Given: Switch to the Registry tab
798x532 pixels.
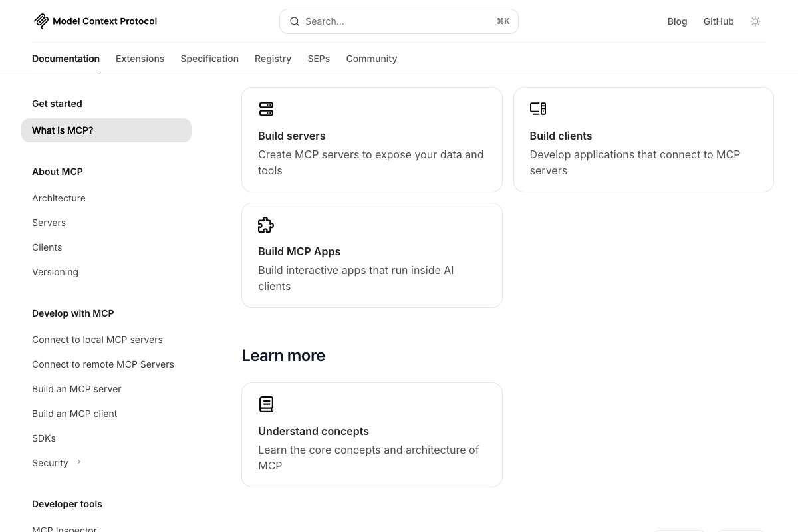Looking at the screenshot, I should tap(273, 59).
